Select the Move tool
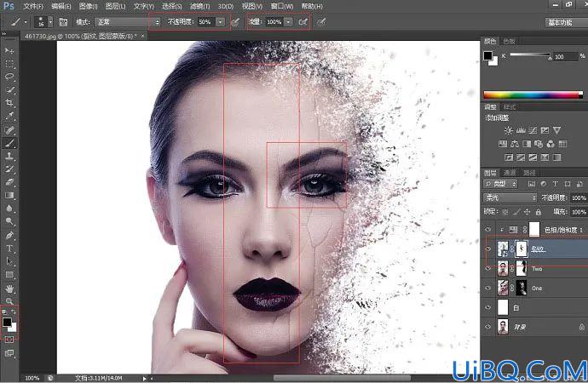The height and width of the screenshot is (383, 588). [x=9, y=50]
